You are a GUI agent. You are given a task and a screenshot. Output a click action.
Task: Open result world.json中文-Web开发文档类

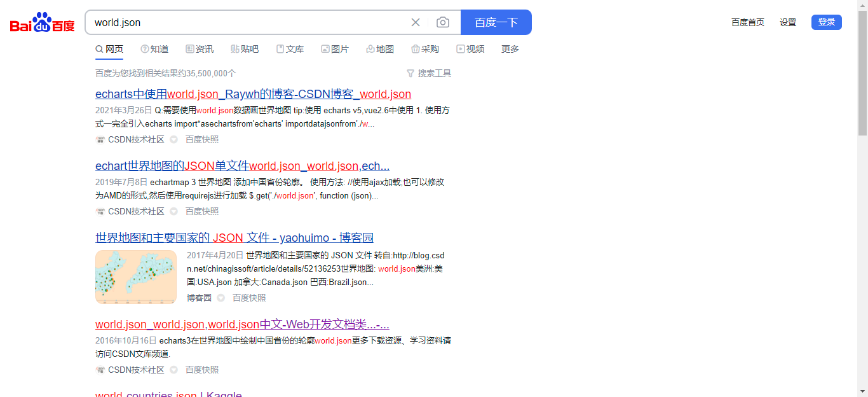242,324
